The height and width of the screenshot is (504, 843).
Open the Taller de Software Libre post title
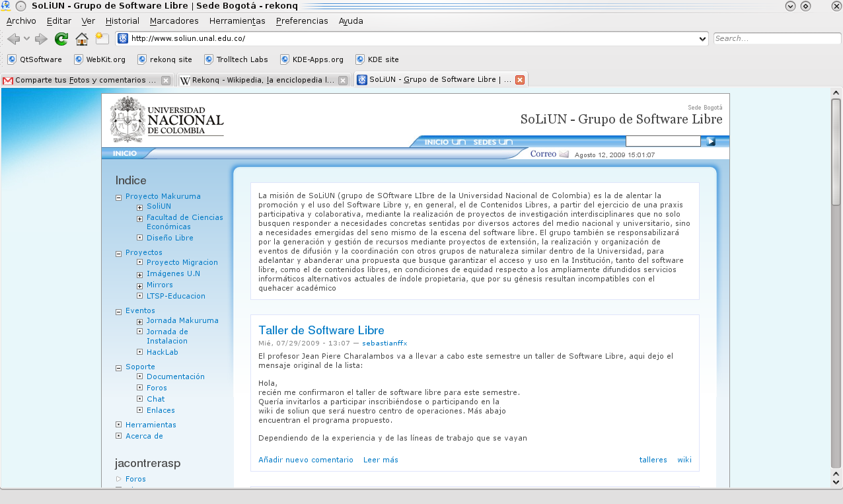321,330
